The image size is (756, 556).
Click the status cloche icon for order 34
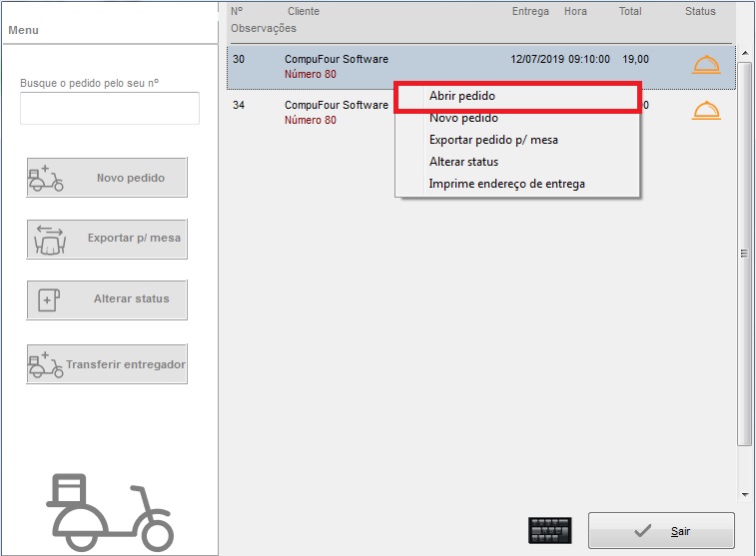706,111
